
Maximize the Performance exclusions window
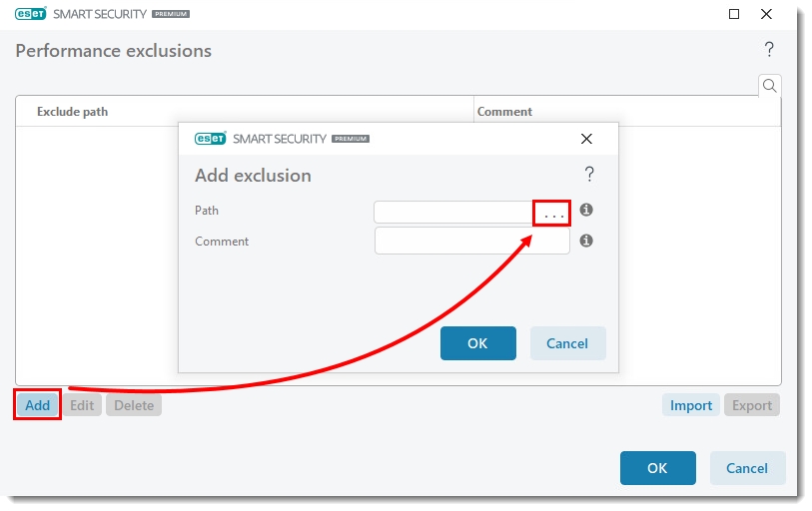coord(735,14)
